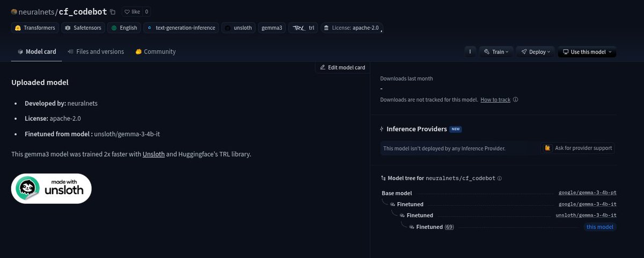644x258 pixels.
Task: Open the License: apache-2.0 tag
Action: 351,28
